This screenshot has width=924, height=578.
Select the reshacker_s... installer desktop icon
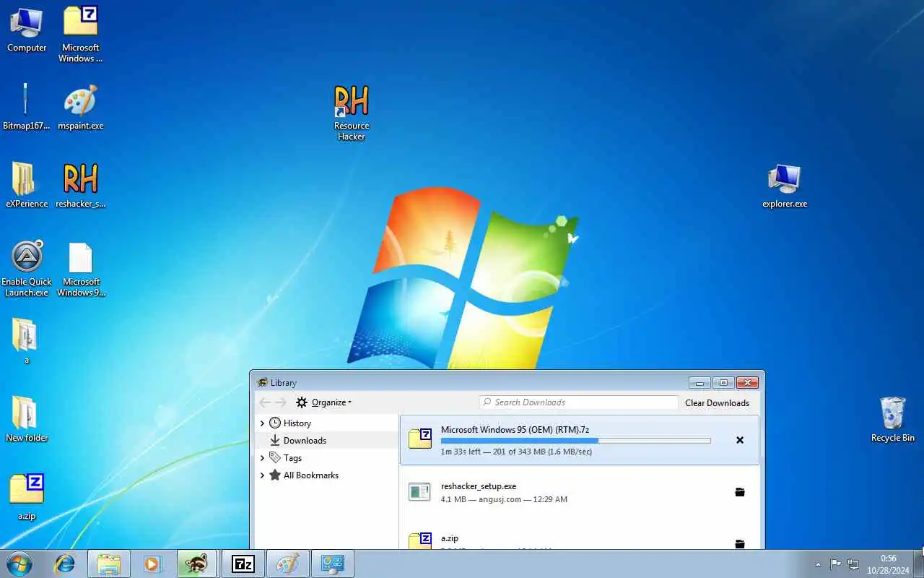80,185
